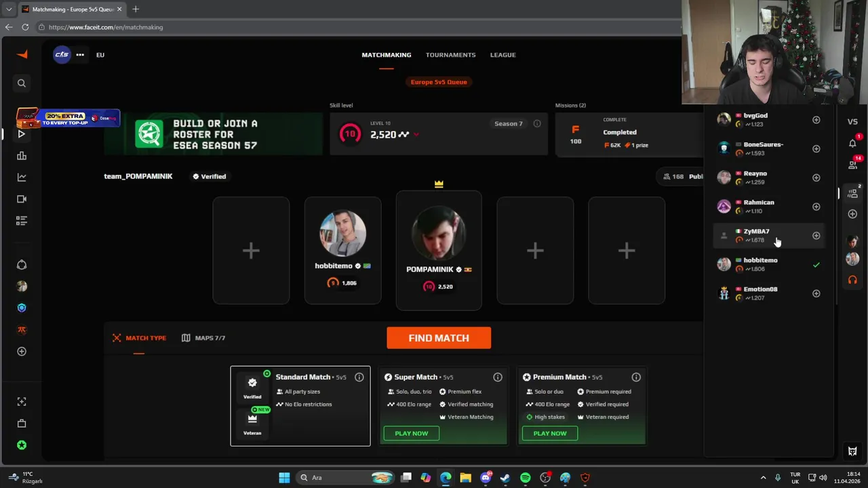Image resolution: width=868 pixels, height=488 pixels.
Task: Add player to leftmost empty party slot
Action: tap(251, 251)
